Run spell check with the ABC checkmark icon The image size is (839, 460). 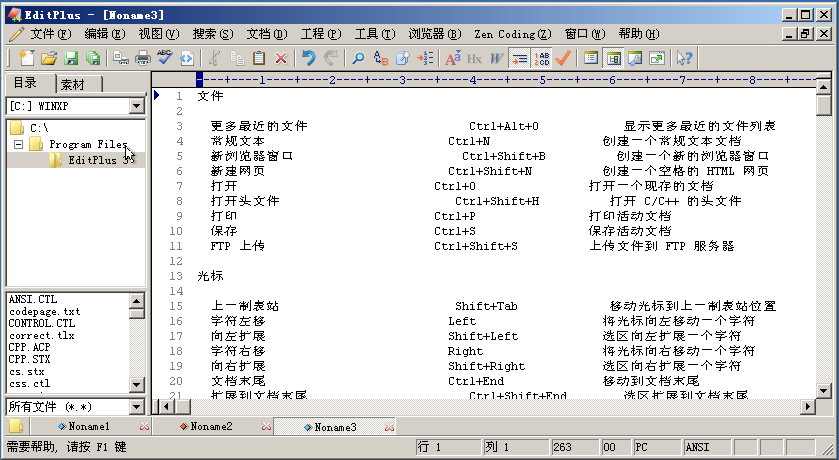(165, 58)
